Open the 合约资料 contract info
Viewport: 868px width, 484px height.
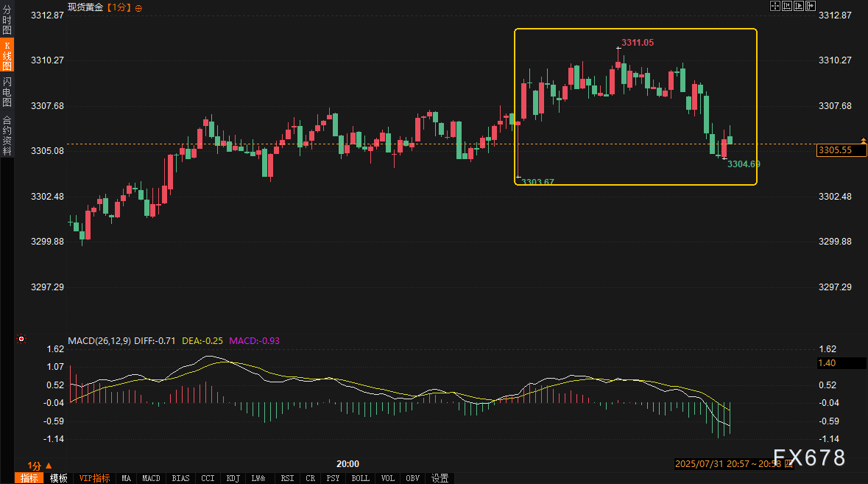pos(7,136)
